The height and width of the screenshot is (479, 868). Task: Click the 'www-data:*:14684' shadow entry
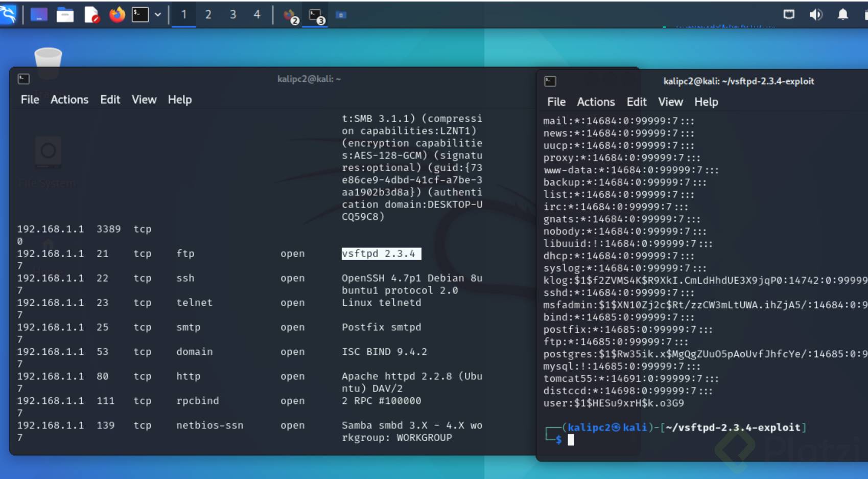(631, 170)
